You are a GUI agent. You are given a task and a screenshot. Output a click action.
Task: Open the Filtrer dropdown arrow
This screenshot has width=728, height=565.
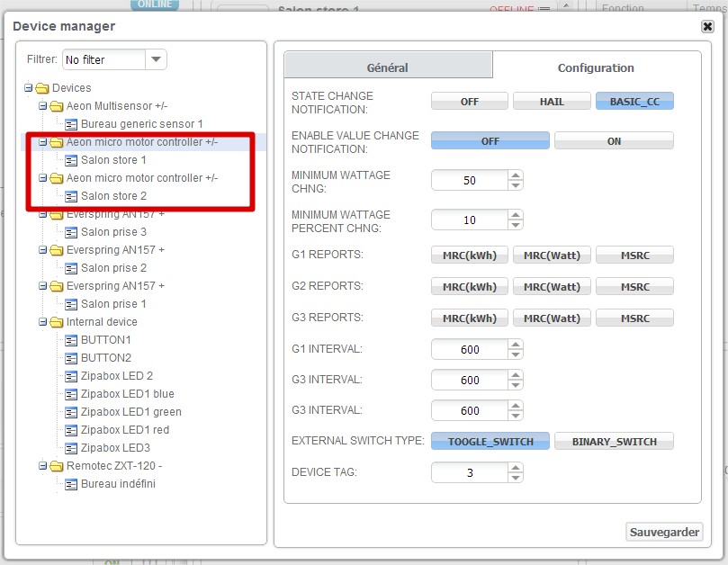[x=156, y=60]
